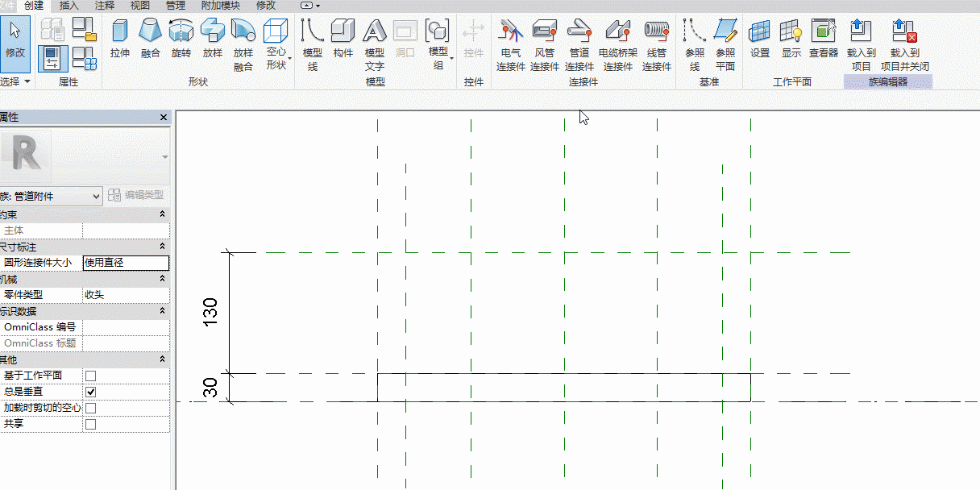Tick the 共享 checkbox

click(90, 424)
